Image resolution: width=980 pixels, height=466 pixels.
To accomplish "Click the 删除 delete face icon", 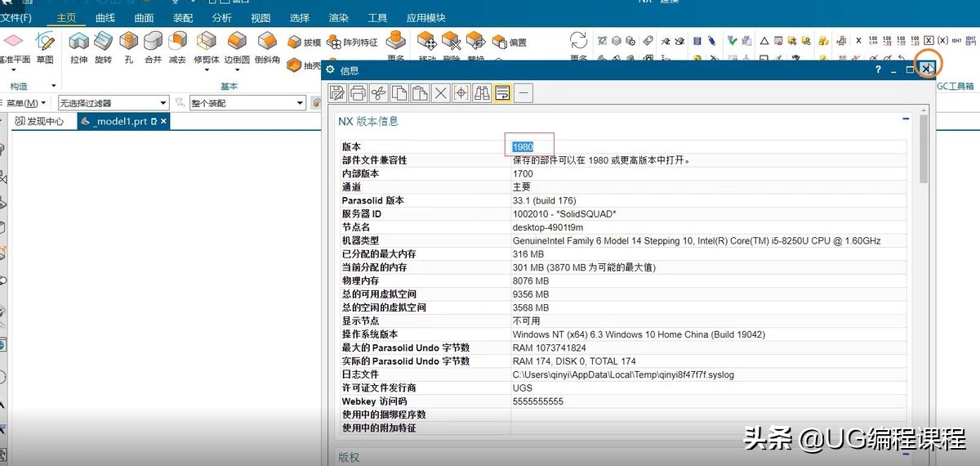I will click(452, 43).
